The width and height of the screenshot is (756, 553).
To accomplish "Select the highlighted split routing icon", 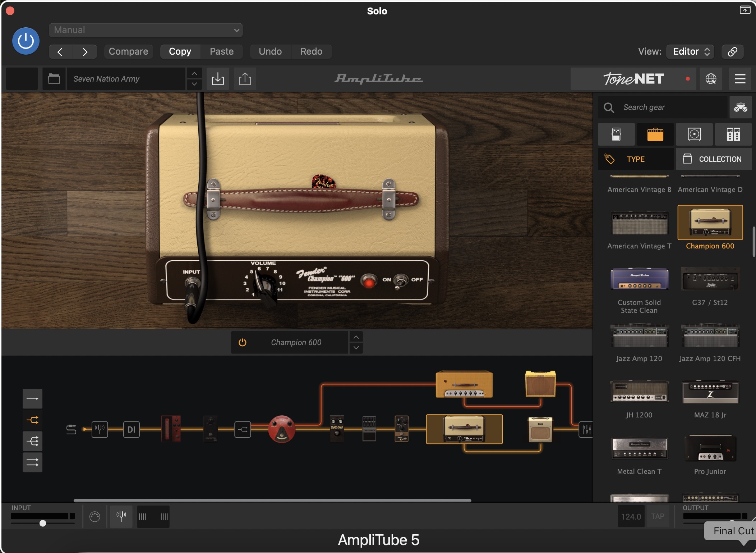I will [x=32, y=420].
